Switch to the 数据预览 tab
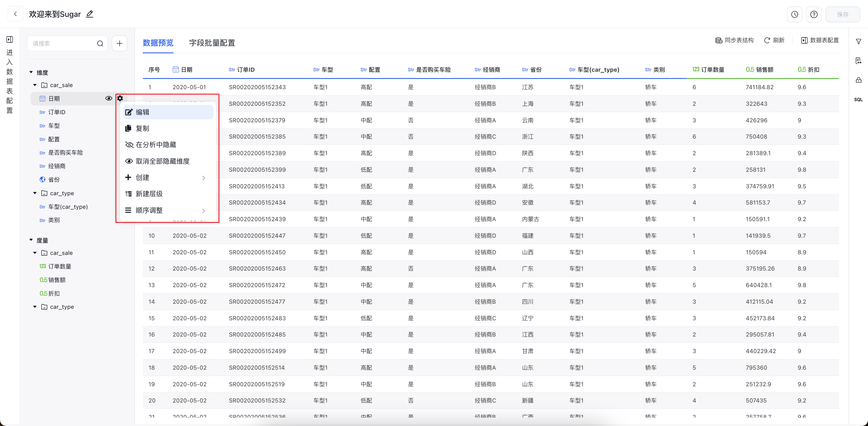Image resolution: width=868 pixels, height=426 pixels. [x=158, y=43]
